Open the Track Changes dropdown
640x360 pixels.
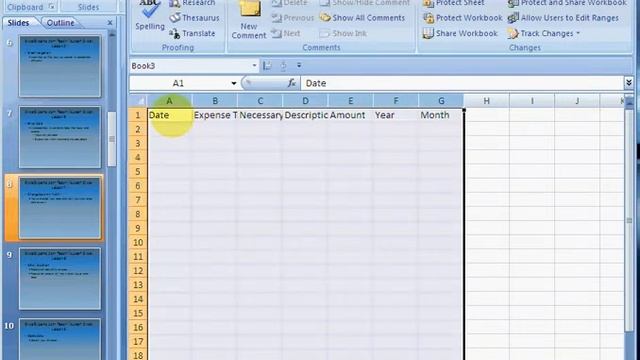(544, 33)
